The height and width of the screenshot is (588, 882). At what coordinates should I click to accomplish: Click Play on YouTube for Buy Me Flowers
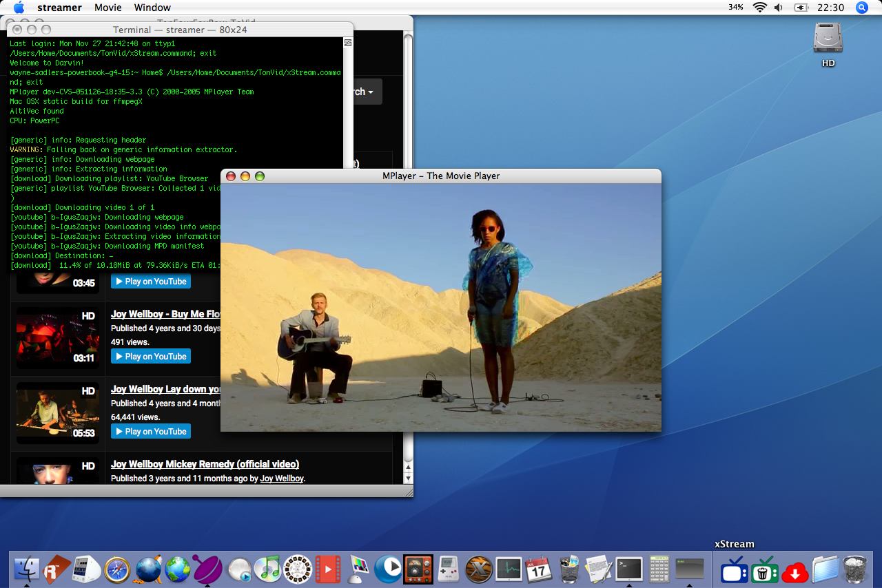coord(151,356)
